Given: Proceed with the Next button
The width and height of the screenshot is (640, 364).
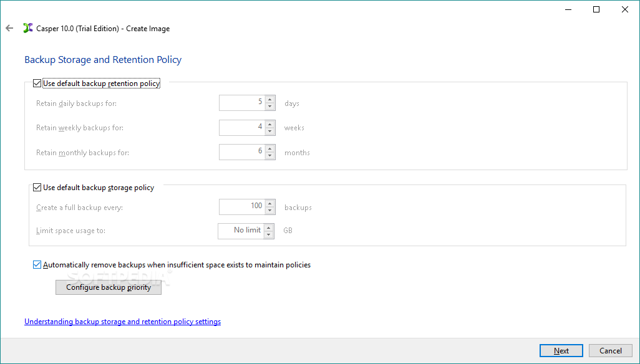Looking at the screenshot, I should click(561, 350).
